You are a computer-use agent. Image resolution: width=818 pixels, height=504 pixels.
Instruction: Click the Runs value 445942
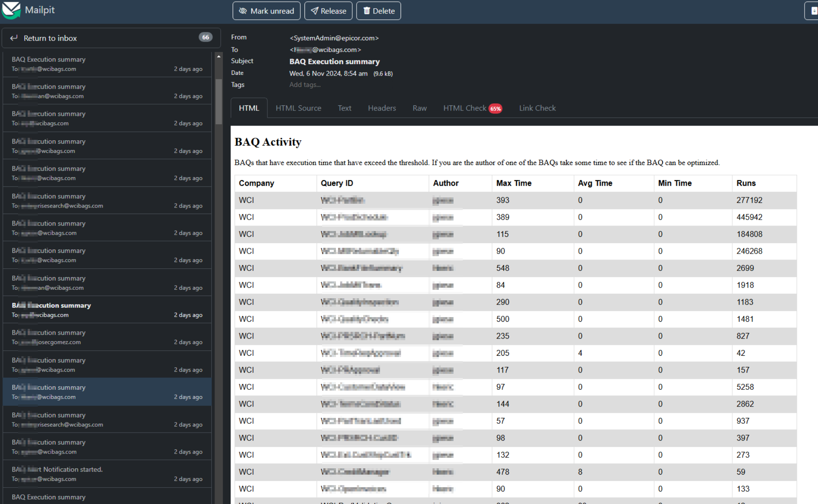749,217
